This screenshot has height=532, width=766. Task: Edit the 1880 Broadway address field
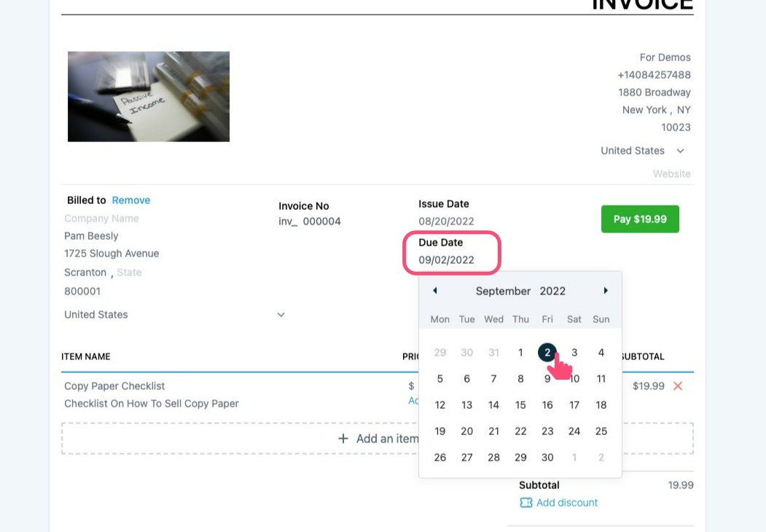click(654, 93)
